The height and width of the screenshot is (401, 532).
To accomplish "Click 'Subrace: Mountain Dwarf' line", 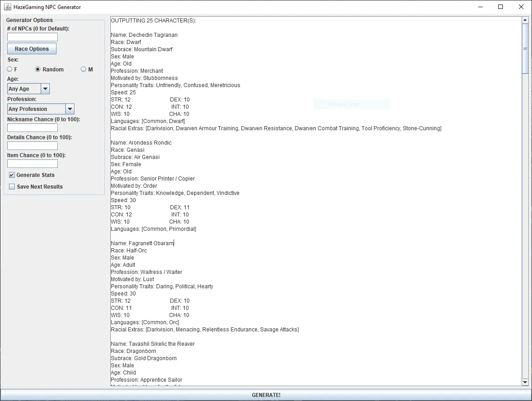I will click(141, 49).
